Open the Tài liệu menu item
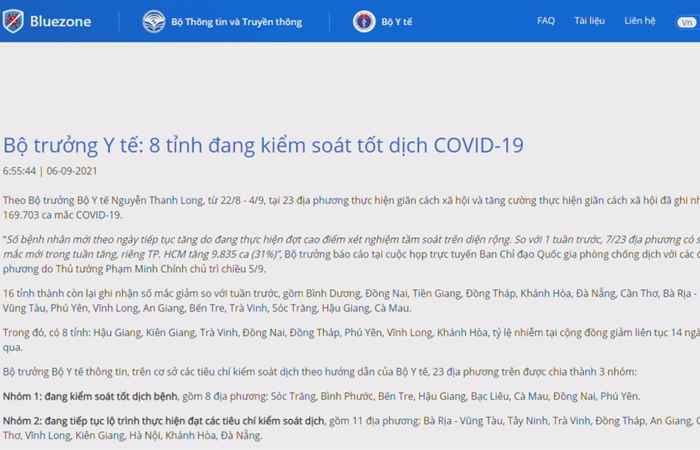The image size is (700, 450). (589, 21)
